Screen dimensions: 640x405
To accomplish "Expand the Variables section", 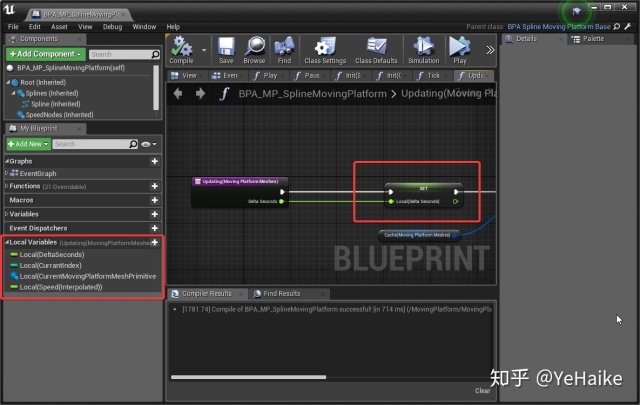I will [x=7, y=214].
